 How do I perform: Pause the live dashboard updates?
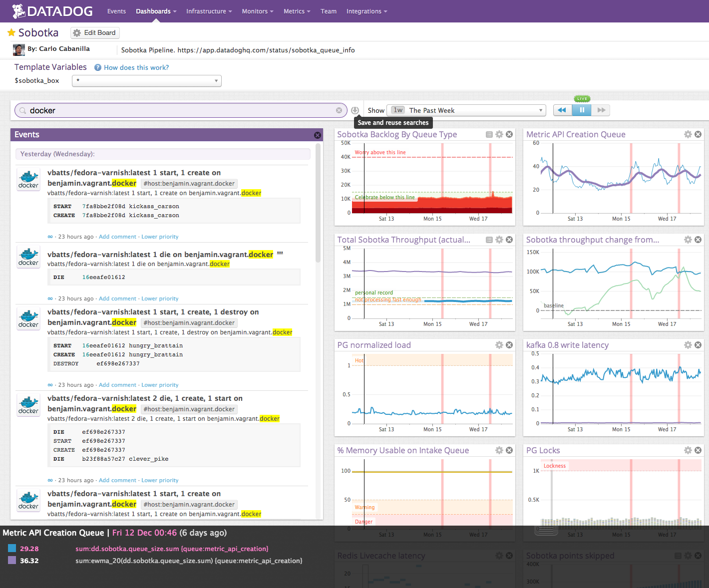(x=582, y=110)
